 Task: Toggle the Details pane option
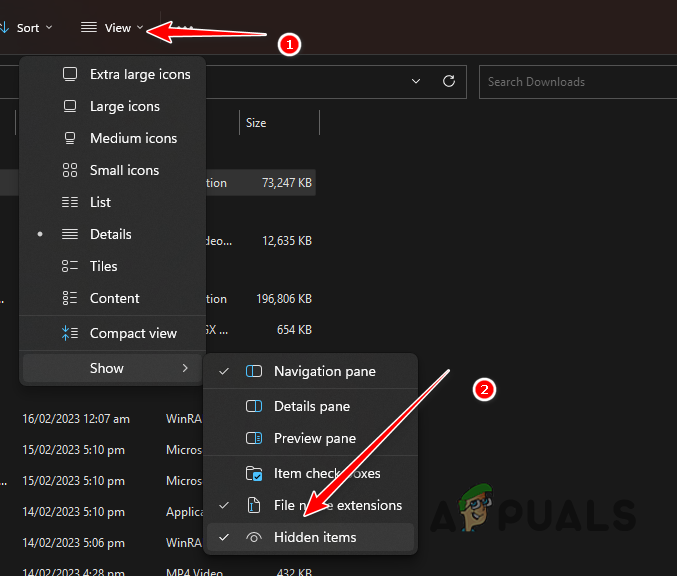(310, 406)
